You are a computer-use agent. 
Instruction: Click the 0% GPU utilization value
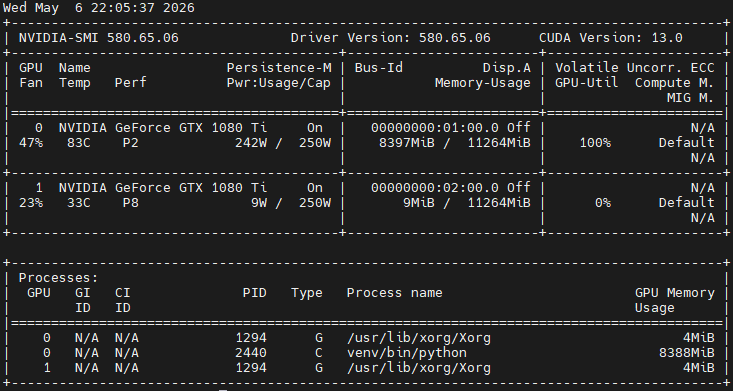pos(603,203)
